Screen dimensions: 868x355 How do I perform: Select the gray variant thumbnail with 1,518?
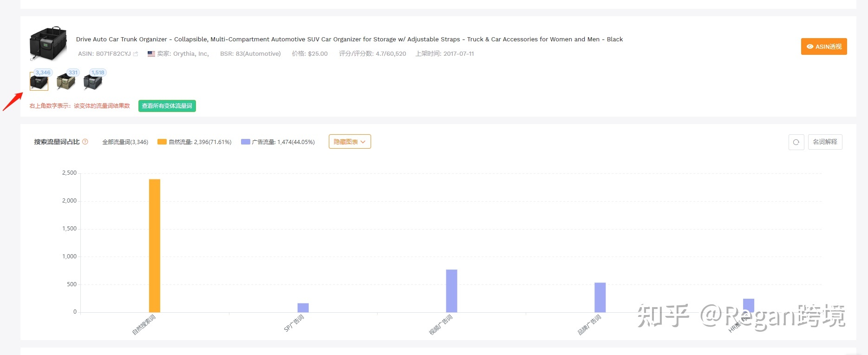click(x=92, y=82)
